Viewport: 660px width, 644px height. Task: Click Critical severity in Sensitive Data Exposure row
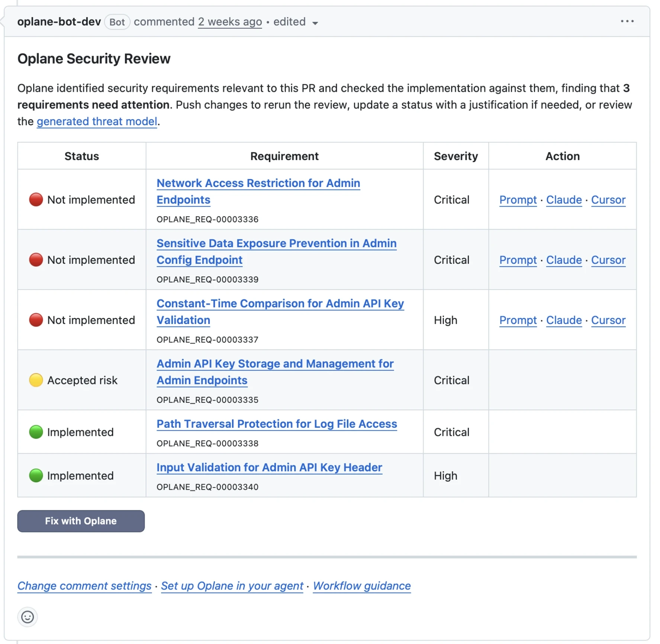[x=452, y=260]
